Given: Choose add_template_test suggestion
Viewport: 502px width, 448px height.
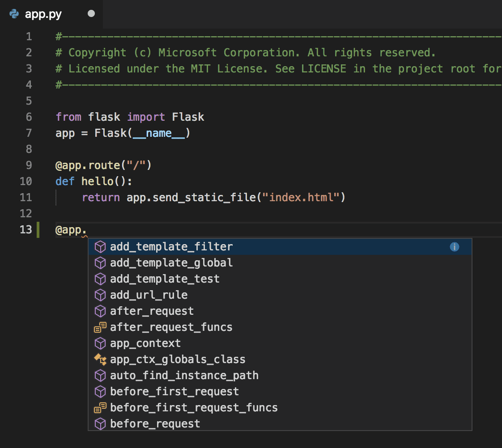Looking at the screenshot, I should (x=280, y=279).
